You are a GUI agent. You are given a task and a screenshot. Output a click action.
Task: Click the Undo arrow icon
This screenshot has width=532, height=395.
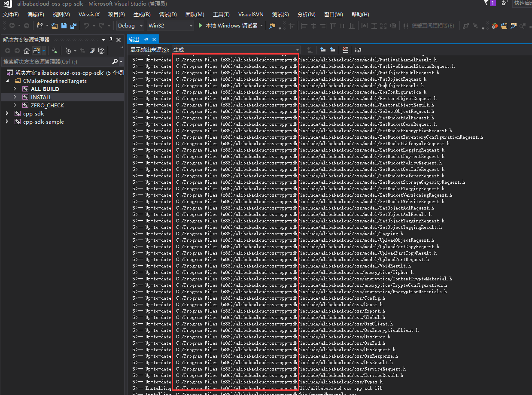point(86,26)
